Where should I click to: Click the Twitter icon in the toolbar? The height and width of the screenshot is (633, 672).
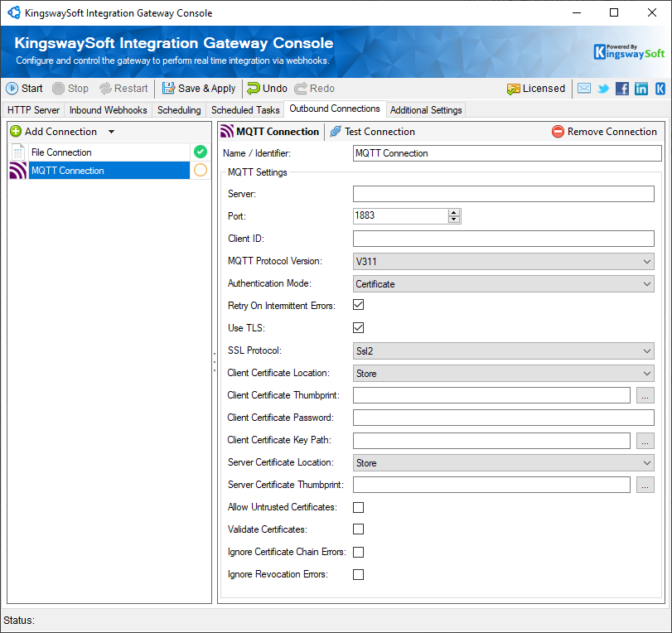click(x=602, y=88)
